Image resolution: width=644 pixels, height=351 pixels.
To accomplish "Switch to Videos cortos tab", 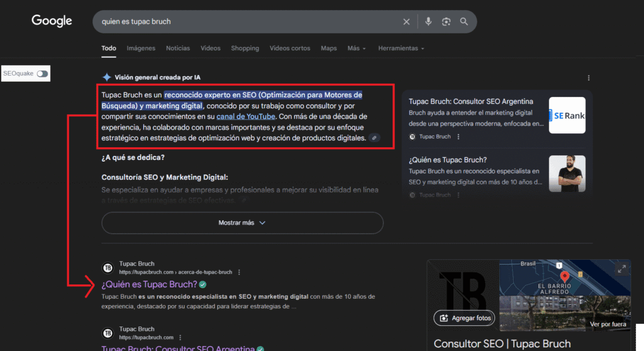I will 289,48.
